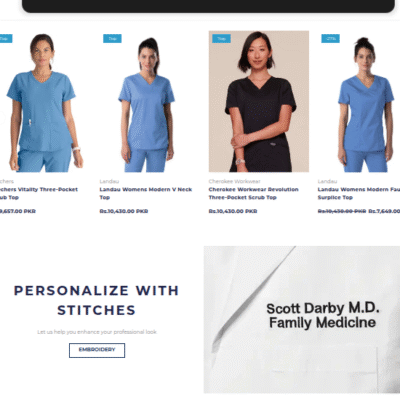Click the Top badge on Cherokee Workwear product

point(221,39)
